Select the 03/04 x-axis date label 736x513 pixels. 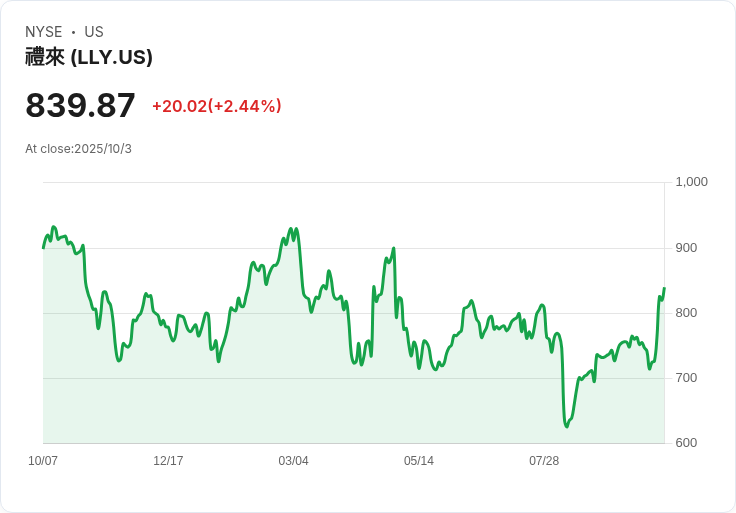(x=293, y=460)
